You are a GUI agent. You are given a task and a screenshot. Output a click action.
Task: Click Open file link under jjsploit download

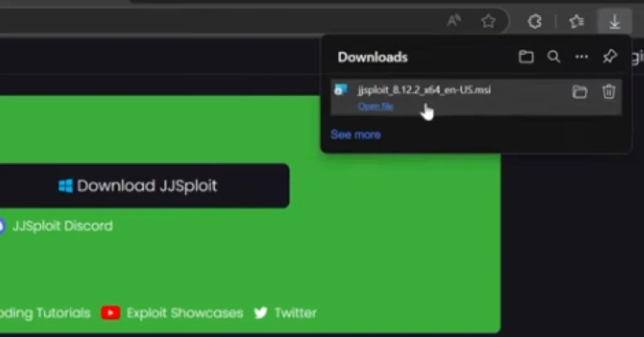click(x=375, y=106)
